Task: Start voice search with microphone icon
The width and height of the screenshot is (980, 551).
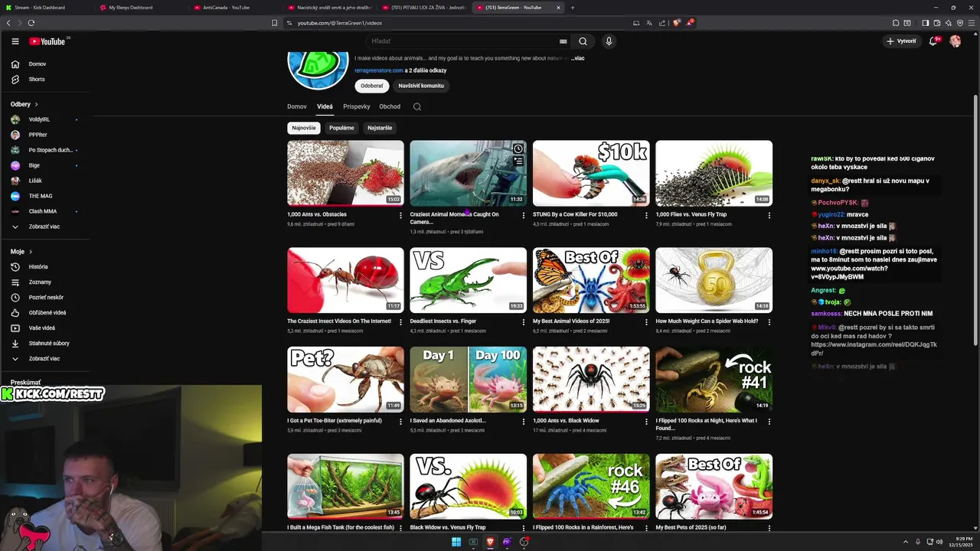Action: tap(609, 41)
